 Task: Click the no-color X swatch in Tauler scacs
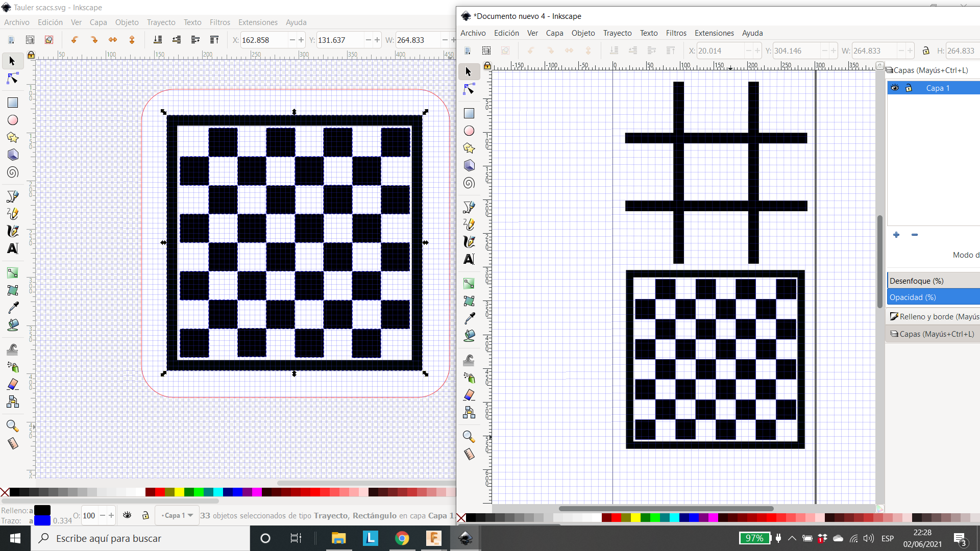(x=5, y=492)
